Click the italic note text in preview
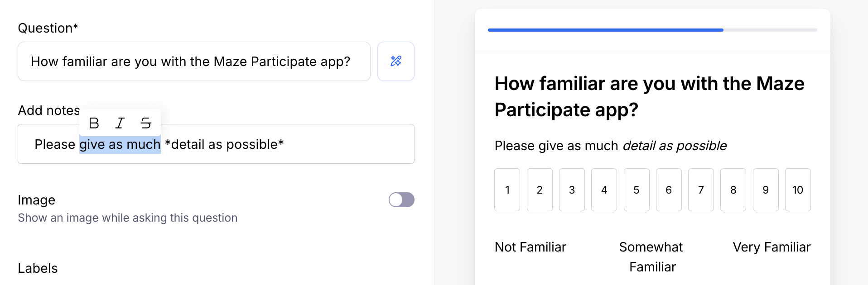Image resolution: width=868 pixels, height=285 pixels. [x=675, y=146]
